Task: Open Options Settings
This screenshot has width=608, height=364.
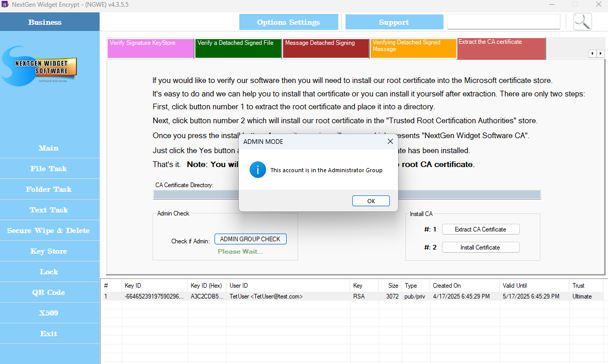Action: 288,22
